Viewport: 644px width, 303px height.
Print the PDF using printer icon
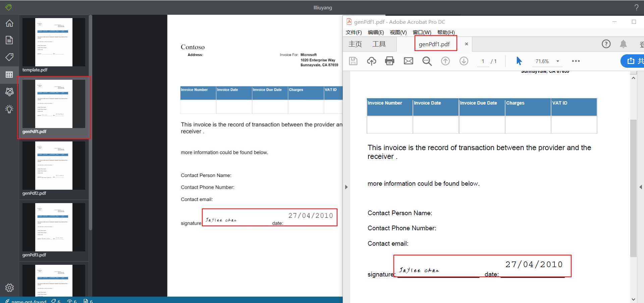pyautogui.click(x=390, y=61)
